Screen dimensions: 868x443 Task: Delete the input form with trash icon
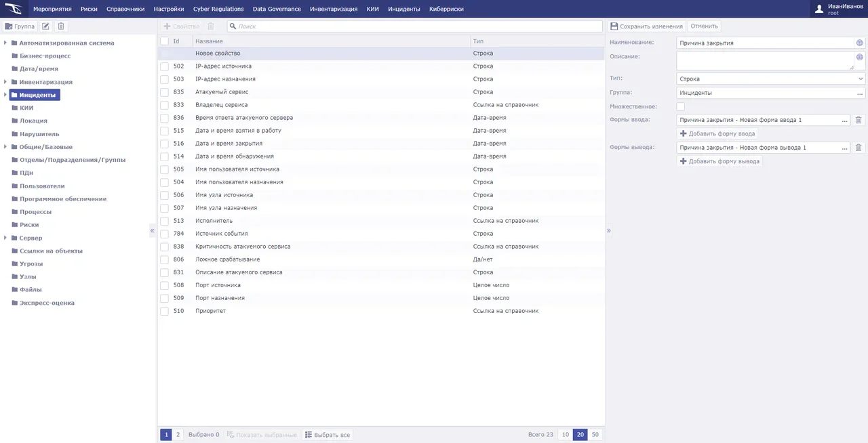tap(859, 120)
